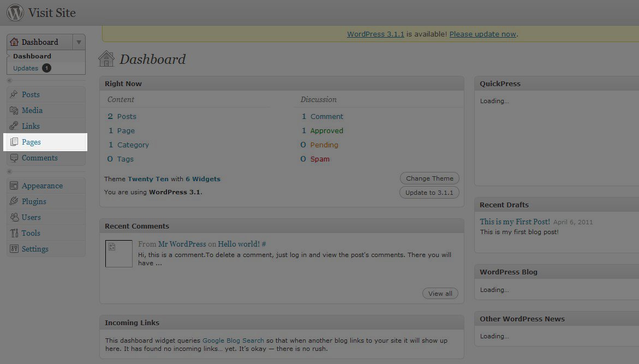This screenshot has height=364, width=639.
Task: Open the Settings menu
Action: (34, 249)
